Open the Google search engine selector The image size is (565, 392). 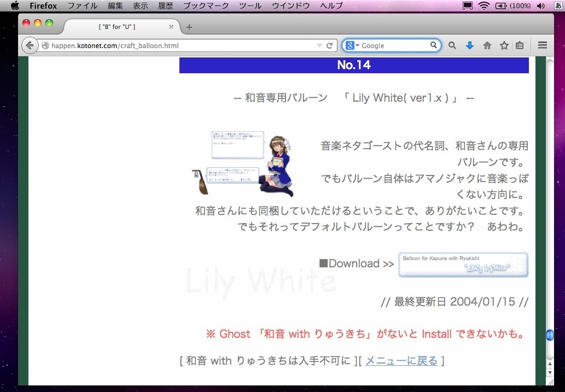pos(353,46)
